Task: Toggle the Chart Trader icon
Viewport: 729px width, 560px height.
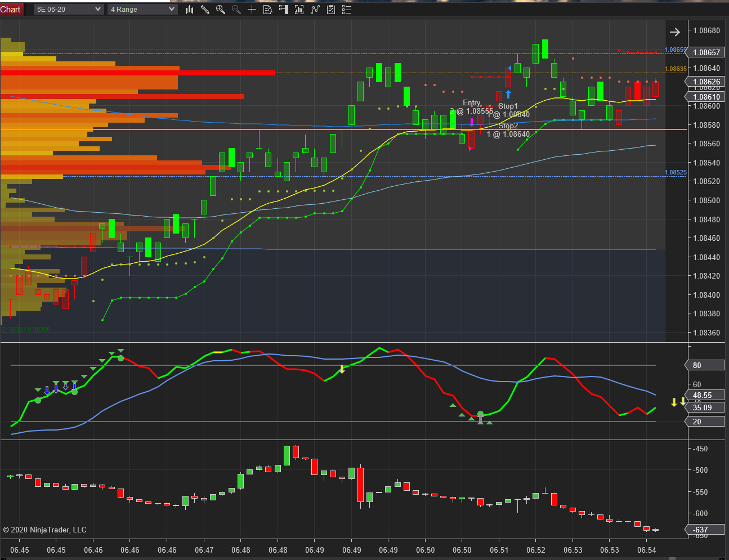Action: (x=284, y=10)
